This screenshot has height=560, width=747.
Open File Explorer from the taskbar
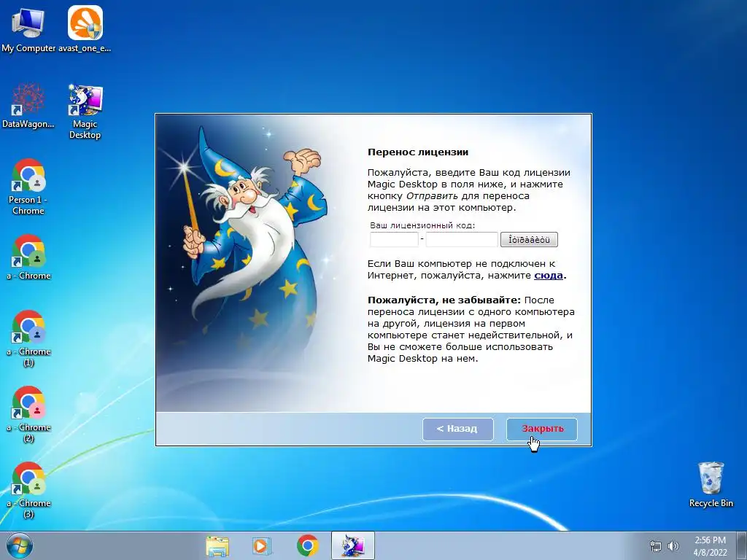click(x=217, y=545)
